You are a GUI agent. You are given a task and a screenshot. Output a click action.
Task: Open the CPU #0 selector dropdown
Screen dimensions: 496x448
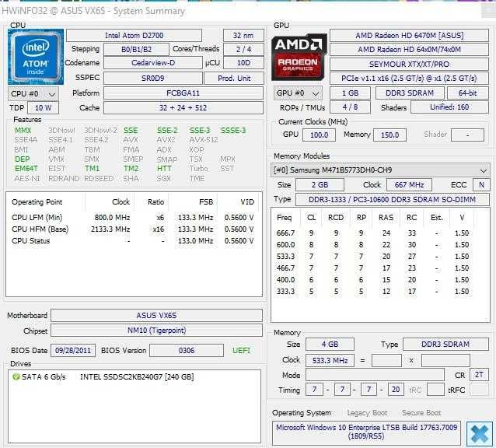(x=33, y=94)
